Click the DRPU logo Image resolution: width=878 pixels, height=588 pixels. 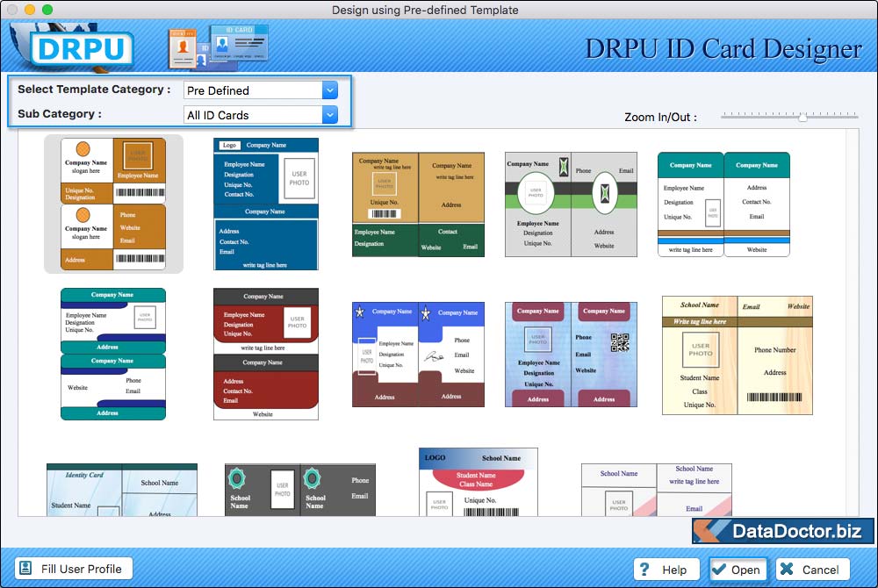coord(81,48)
